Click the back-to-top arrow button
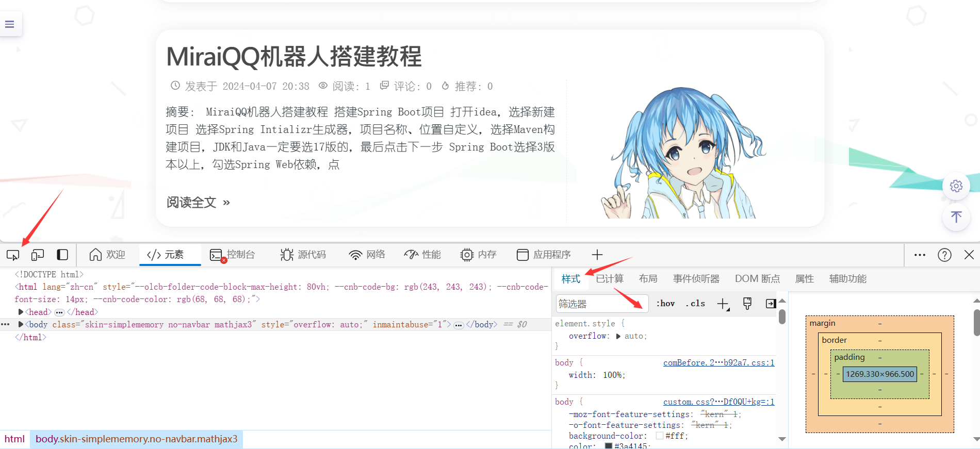 (956, 218)
